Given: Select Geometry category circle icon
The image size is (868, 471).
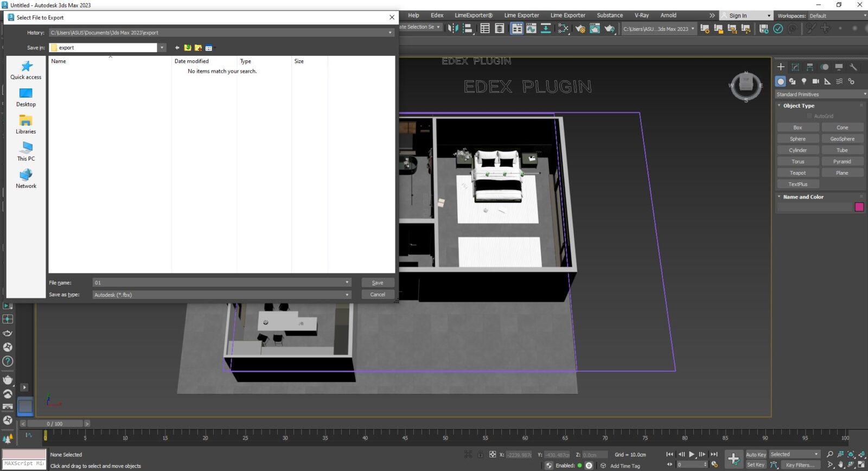Looking at the screenshot, I should (x=781, y=81).
